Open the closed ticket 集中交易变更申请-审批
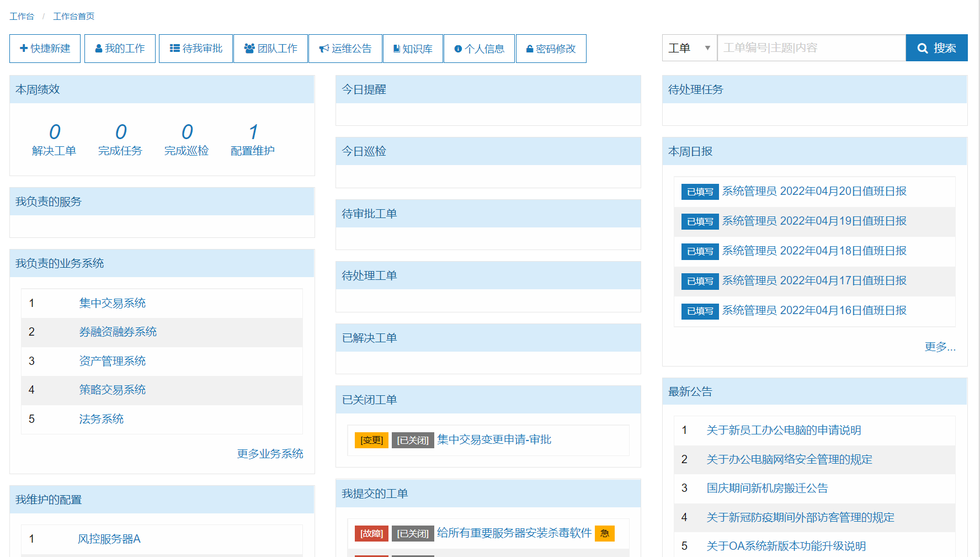Screen dimensions: 980x557 (x=494, y=439)
